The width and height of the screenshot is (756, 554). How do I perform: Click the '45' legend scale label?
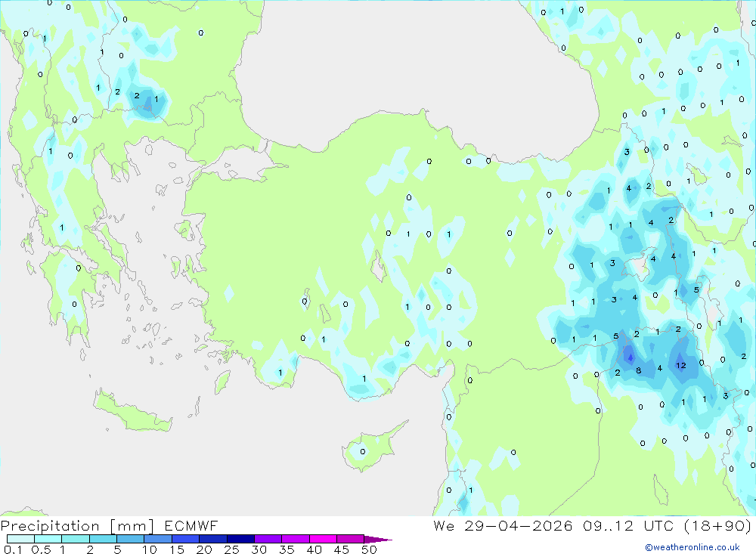(x=342, y=549)
